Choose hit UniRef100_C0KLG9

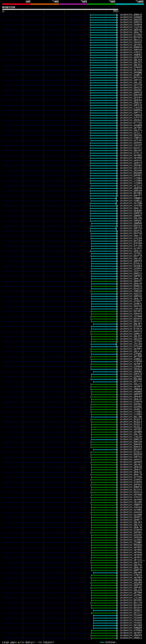131,309
